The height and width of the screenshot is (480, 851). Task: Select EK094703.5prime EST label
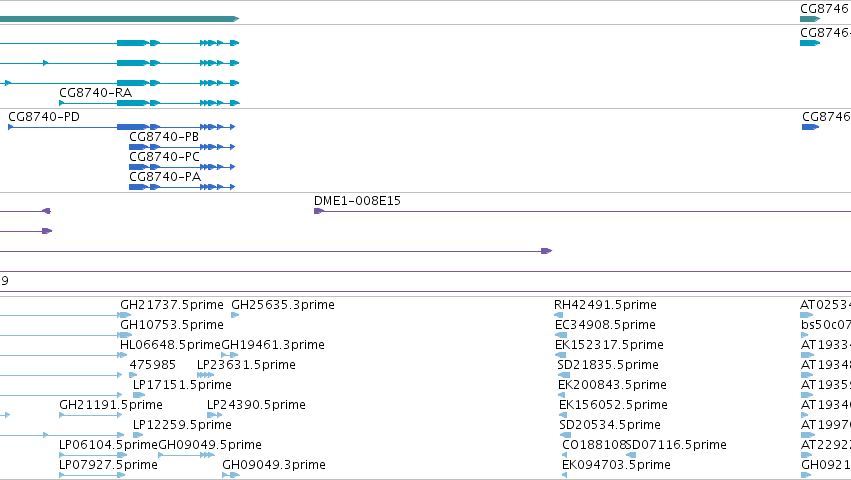click(617, 465)
